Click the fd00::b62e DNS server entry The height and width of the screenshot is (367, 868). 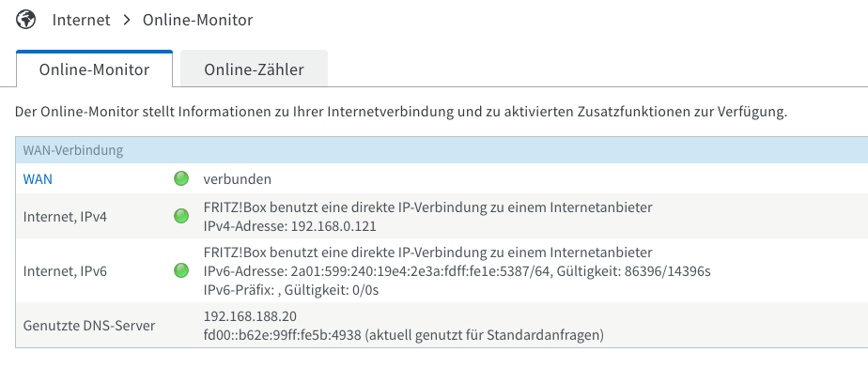404,335
